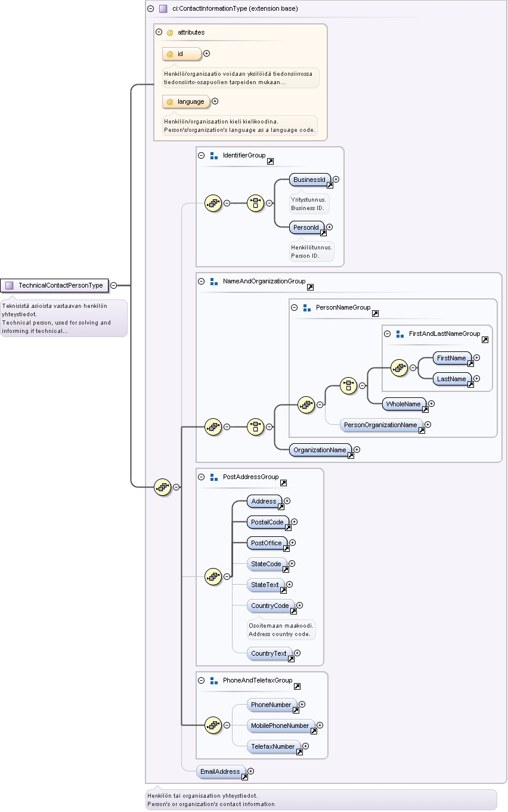
Task: Collapse the attributes section
Action: tap(159, 32)
